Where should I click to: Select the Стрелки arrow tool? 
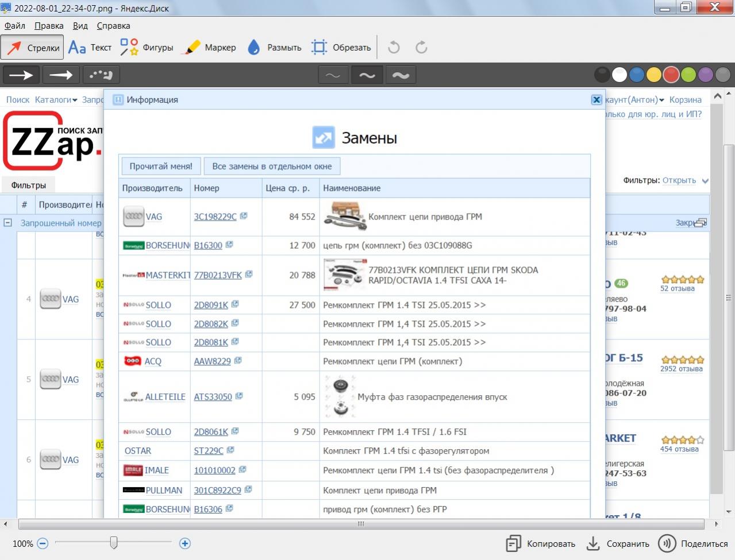pos(32,48)
